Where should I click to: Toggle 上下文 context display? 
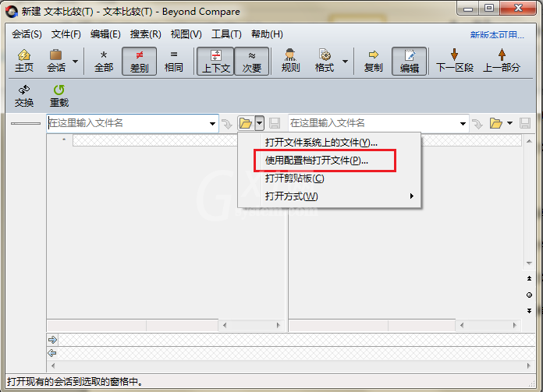[216, 62]
